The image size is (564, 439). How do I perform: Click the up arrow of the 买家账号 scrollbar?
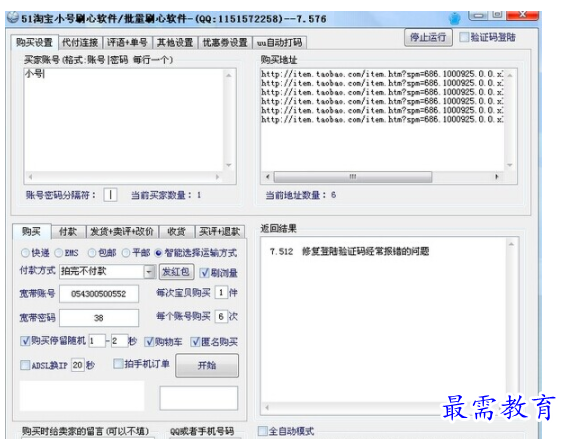229,75
